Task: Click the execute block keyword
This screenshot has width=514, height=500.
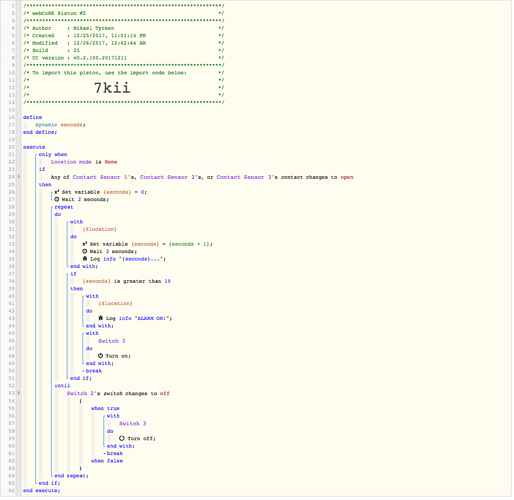Action: click(34, 147)
